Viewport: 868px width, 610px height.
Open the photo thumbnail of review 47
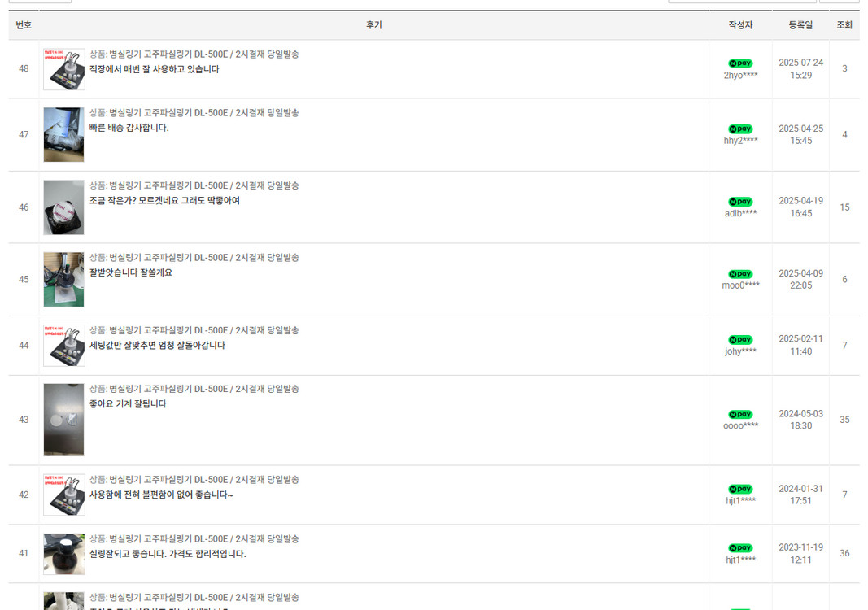(x=63, y=134)
